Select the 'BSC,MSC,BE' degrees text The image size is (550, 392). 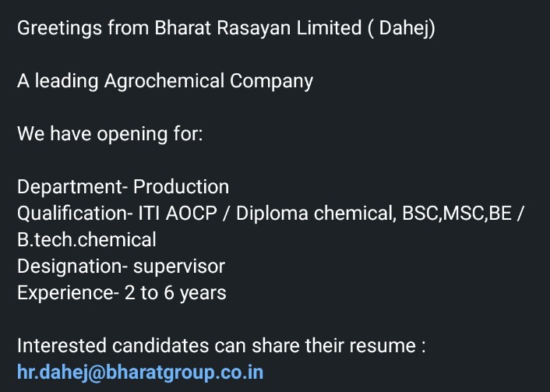coord(457,214)
